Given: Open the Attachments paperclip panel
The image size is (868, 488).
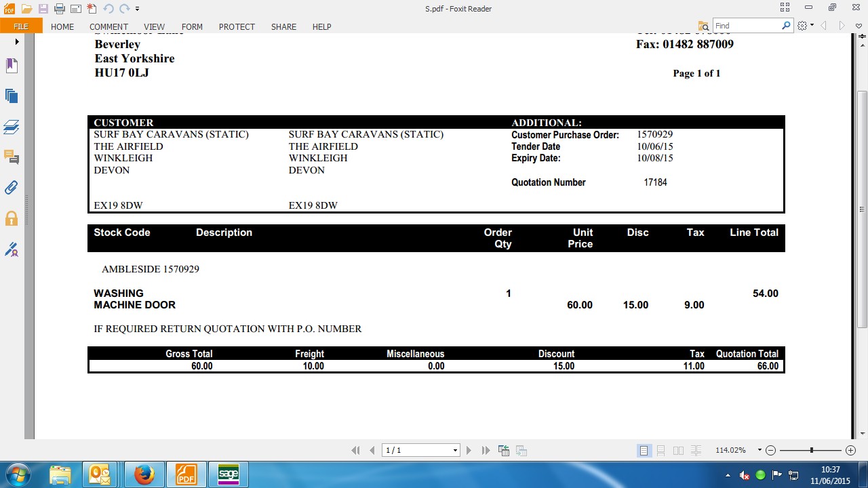Looking at the screenshot, I should (12, 188).
